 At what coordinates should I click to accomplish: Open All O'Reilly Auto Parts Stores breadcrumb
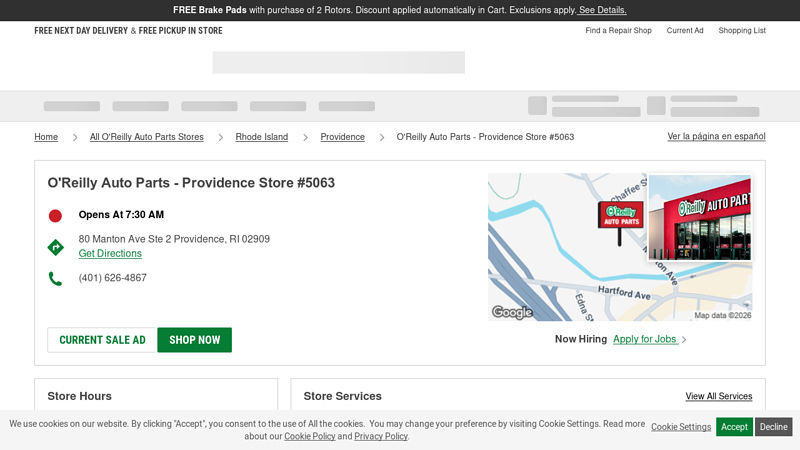pyautogui.click(x=146, y=137)
